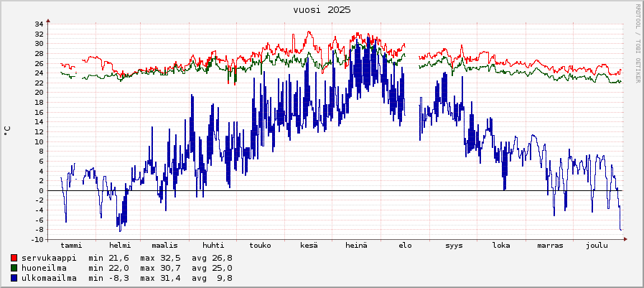Click the green huoneilma legend swatch

pyautogui.click(x=14, y=268)
